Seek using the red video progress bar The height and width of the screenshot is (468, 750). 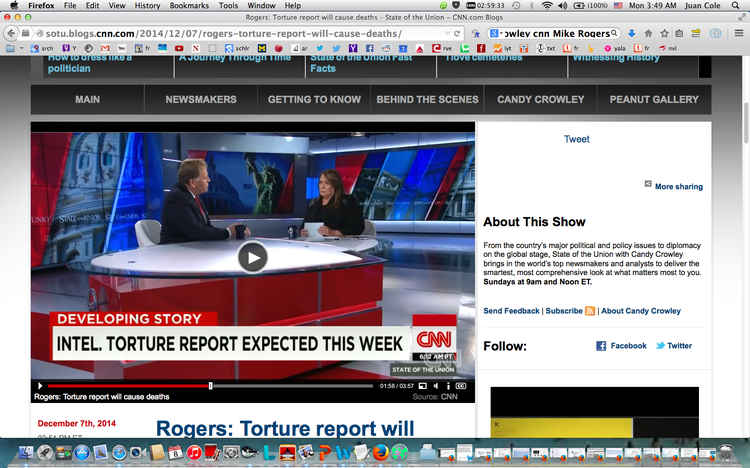tap(129, 386)
